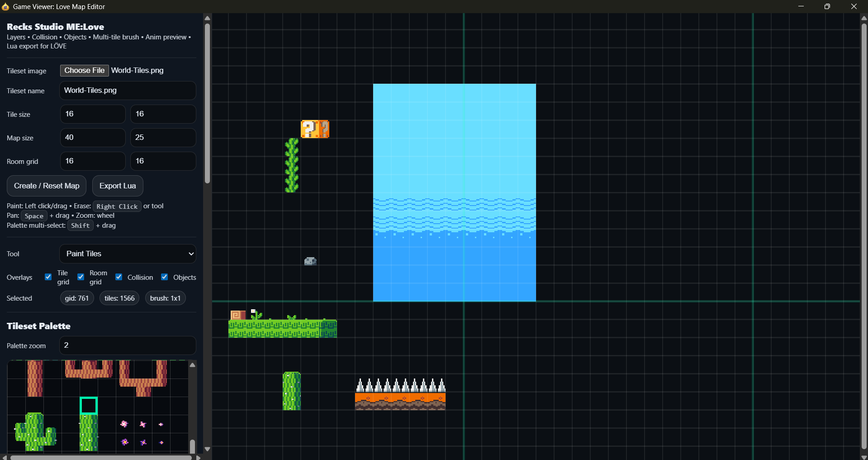The image size is (868, 460).
Task: Toggle the Tile grid overlay checkbox
Action: tap(48, 277)
